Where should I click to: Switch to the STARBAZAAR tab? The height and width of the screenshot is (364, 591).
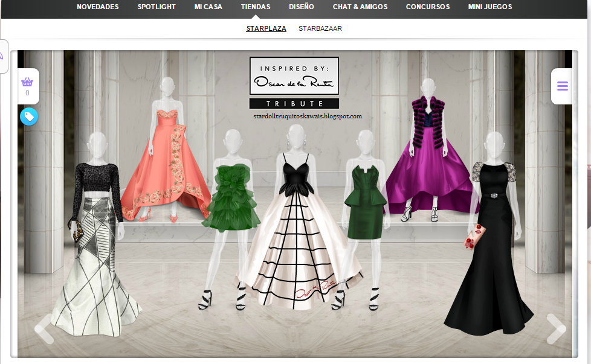(x=320, y=28)
